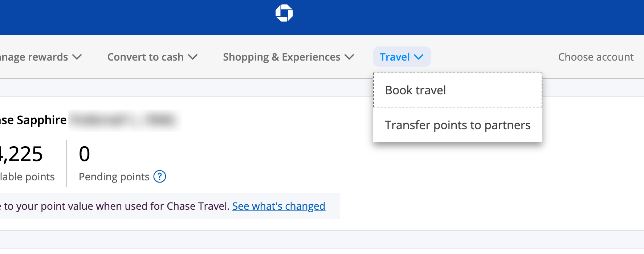Screen dimensions: 644x254
Task: Click the Choose account link
Action: pos(595,57)
